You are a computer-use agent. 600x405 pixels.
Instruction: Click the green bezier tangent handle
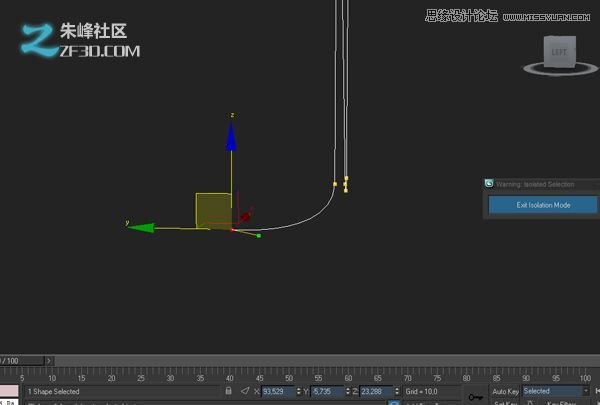(x=259, y=236)
